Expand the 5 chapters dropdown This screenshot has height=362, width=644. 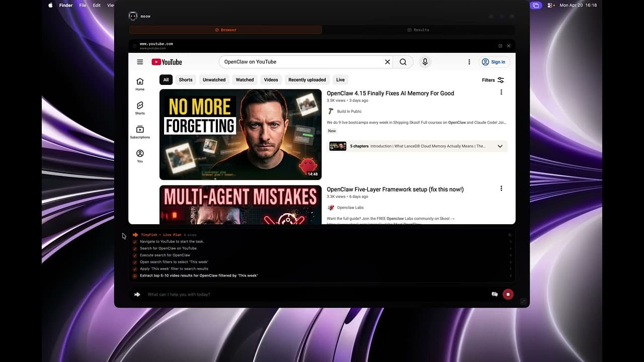pyautogui.click(x=500, y=146)
